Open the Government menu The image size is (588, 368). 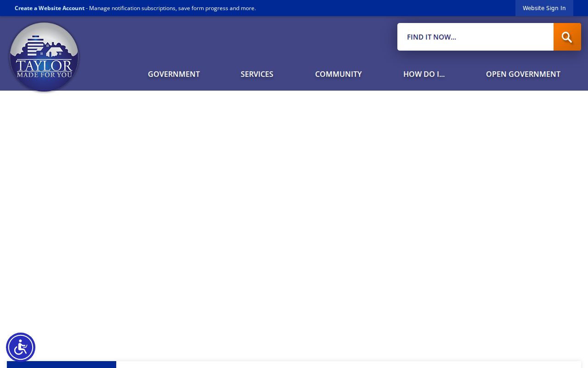coord(174,74)
